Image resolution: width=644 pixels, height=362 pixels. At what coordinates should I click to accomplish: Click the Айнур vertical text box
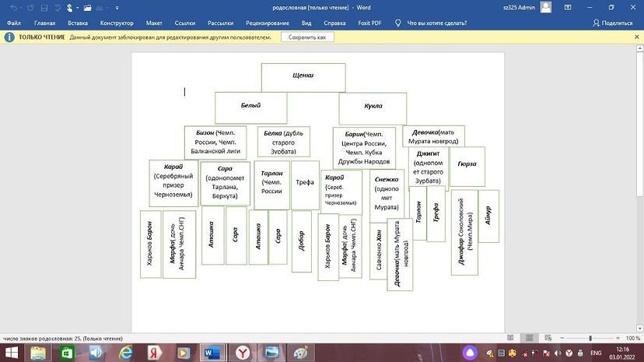tap(488, 216)
